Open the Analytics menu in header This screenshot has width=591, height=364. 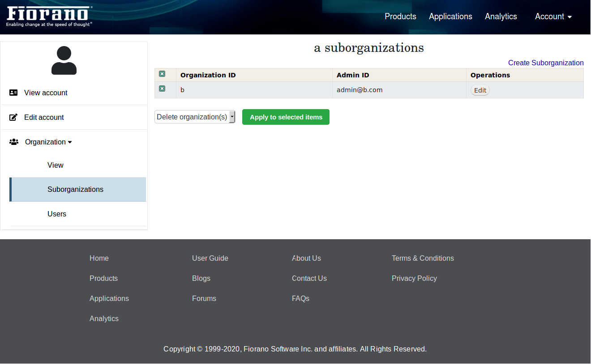click(x=501, y=17)
